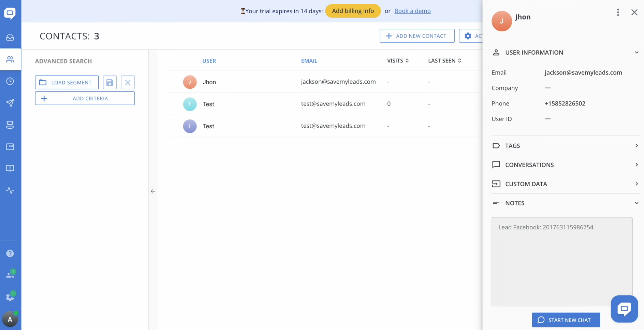Viewport: 644px width, 330px height.
Task: Collapse the advanced search panel arrow
Action: point(153,191)
